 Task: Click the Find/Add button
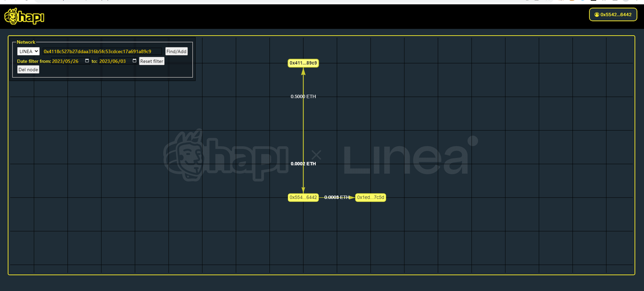[176, 51]
